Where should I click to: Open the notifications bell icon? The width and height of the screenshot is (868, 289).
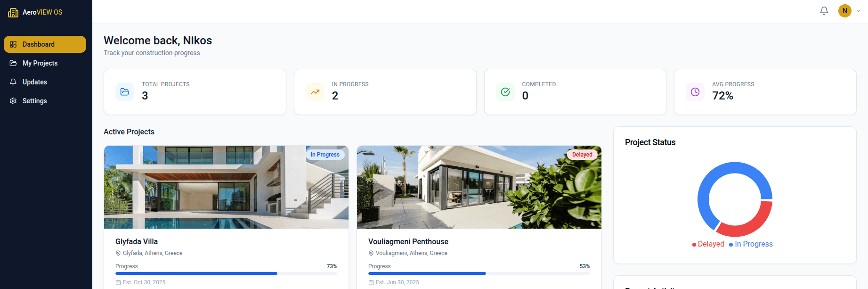824,11
